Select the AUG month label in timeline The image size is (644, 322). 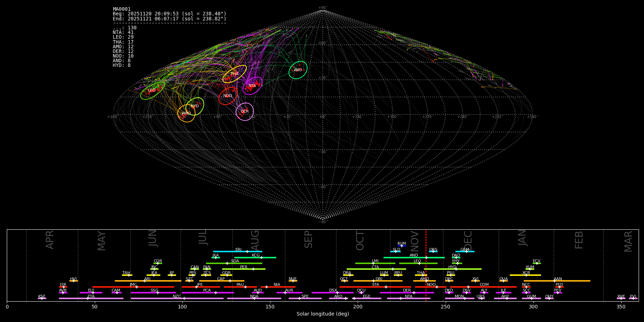(x=255, y=241)
